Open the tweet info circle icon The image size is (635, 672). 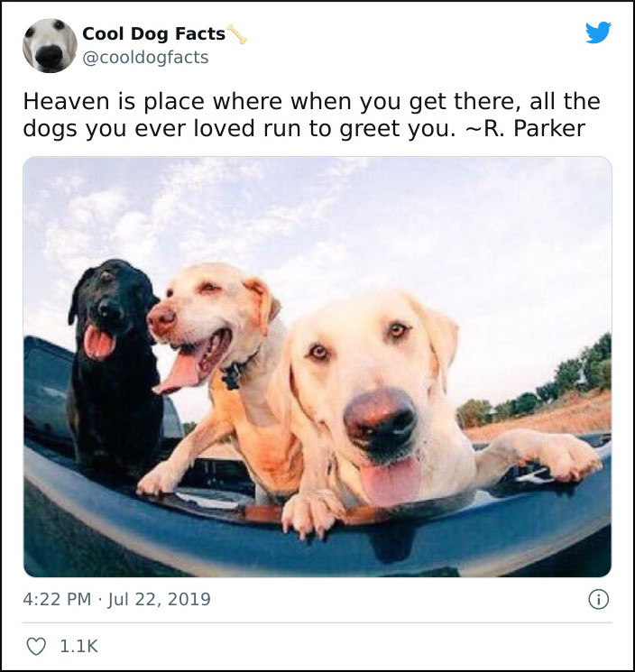(599, 599)
